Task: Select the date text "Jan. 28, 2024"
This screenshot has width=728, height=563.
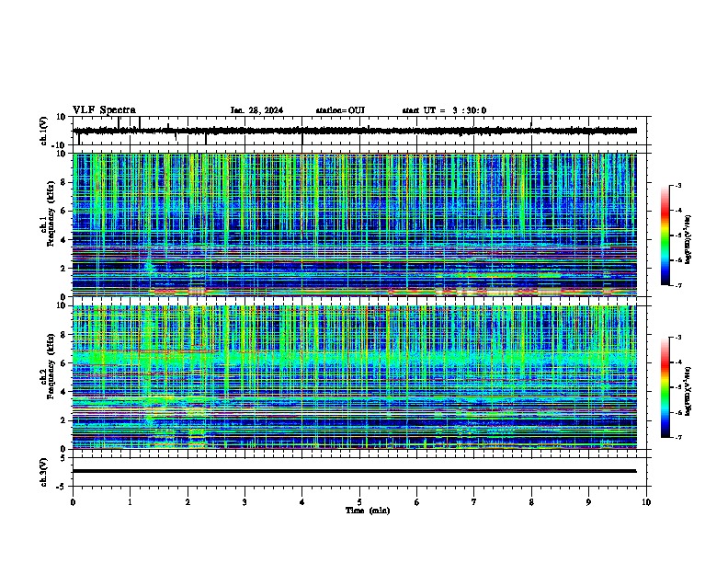Action: pyautogui.click(x=256, y=110)
